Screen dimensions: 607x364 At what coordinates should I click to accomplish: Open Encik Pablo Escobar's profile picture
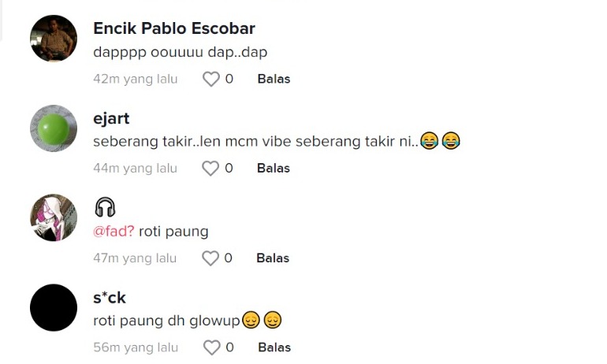[54, 39]
